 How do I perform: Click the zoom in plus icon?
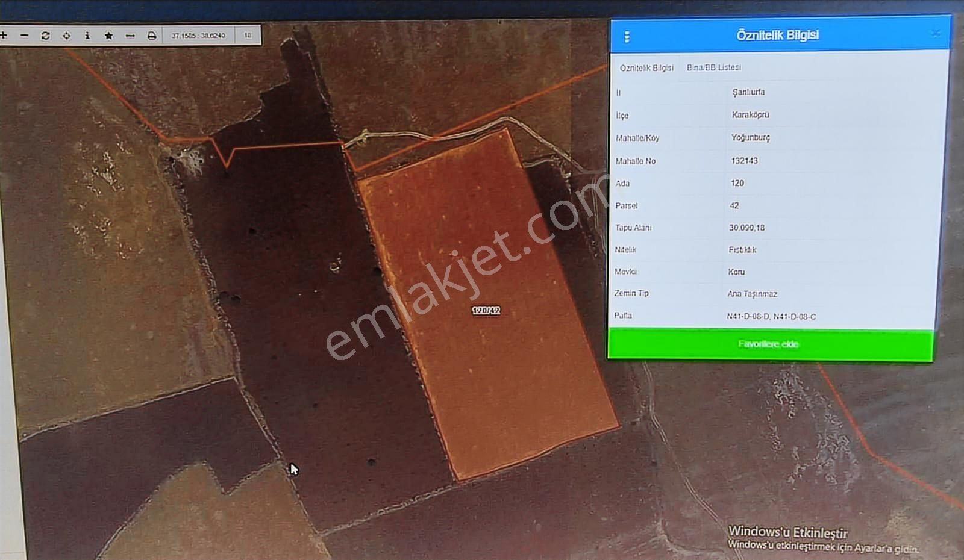(x=4, y=36)
